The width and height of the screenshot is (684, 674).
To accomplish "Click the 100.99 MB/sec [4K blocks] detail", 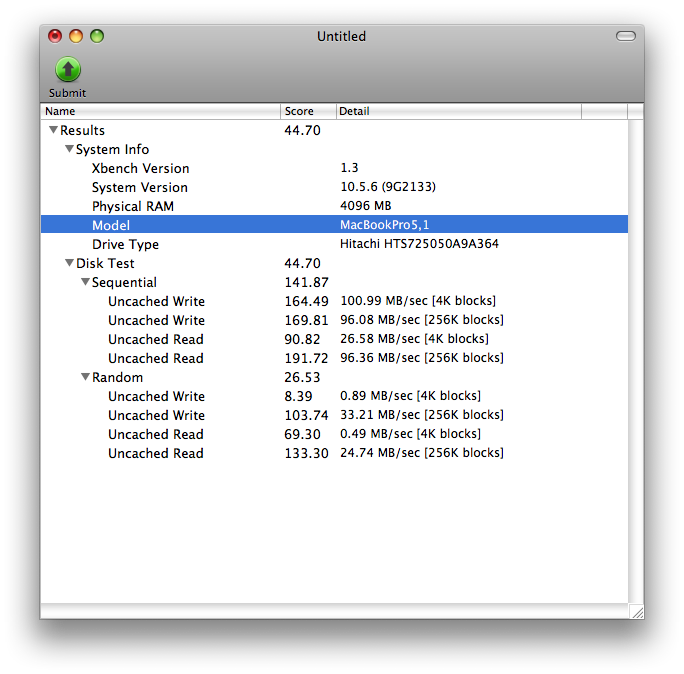I will pyautogui.click(x=418, y=301).
